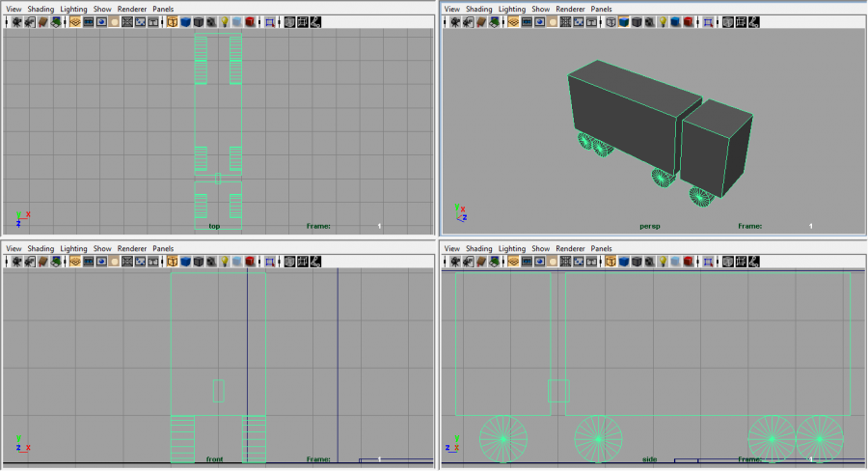This screenshot has height=471, width=868.
Task: Click Wireframe cube icon in side view panel
Action: (610, 262)
